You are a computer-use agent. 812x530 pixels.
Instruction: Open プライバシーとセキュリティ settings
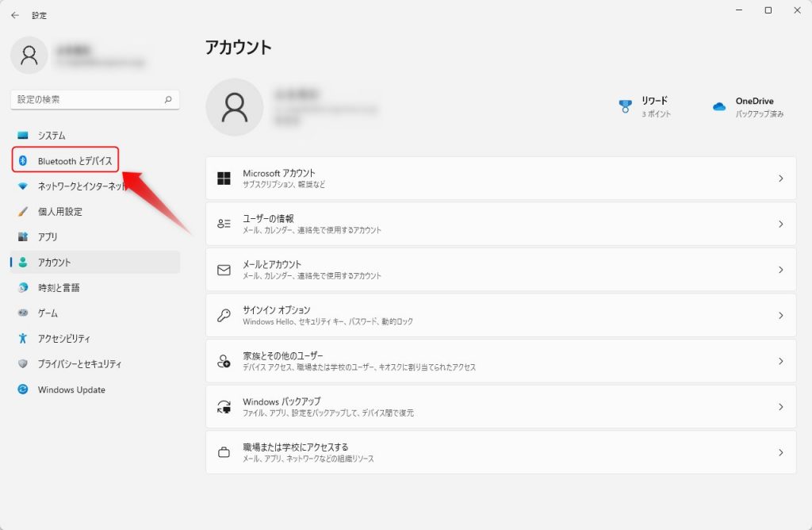tap(95, 363)
